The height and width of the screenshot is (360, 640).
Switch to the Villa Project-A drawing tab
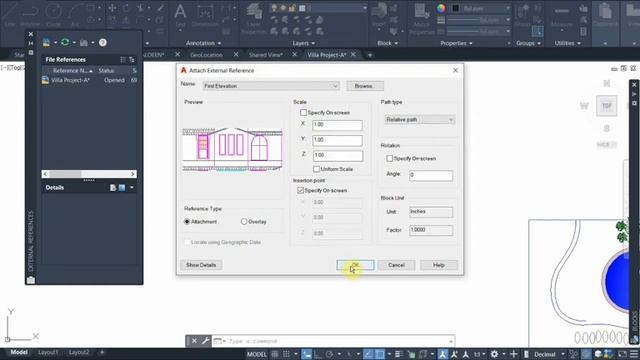point(327,55)
